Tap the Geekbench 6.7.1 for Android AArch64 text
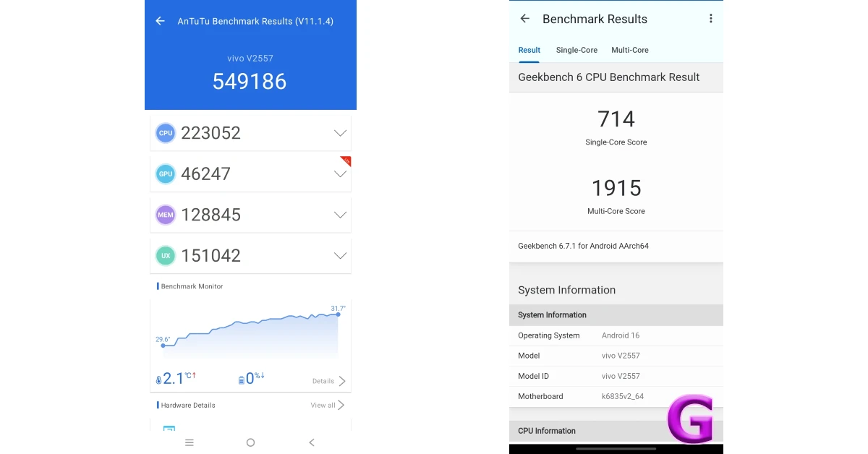The image size is (868, 454). [583, 246]
